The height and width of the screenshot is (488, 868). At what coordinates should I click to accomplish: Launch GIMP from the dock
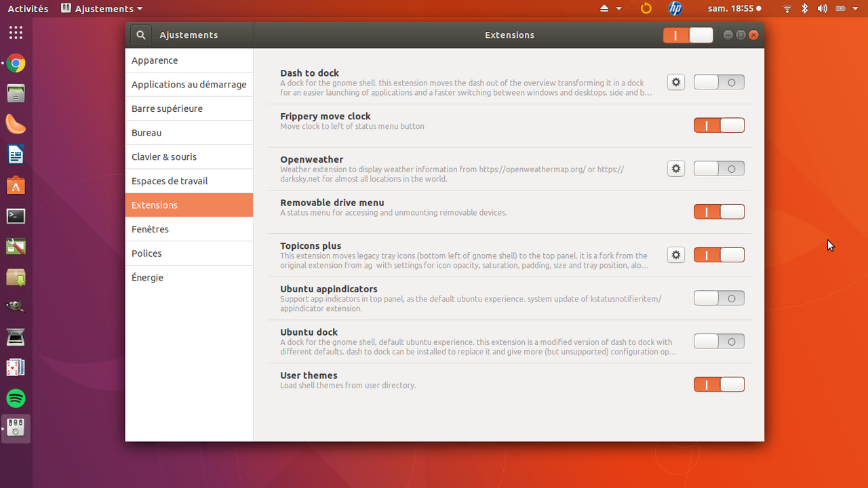(16, 306)
